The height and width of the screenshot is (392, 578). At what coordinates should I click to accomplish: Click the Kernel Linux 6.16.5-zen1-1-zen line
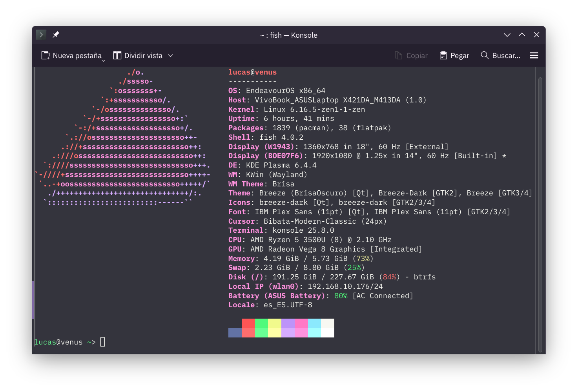pos(297,109)
